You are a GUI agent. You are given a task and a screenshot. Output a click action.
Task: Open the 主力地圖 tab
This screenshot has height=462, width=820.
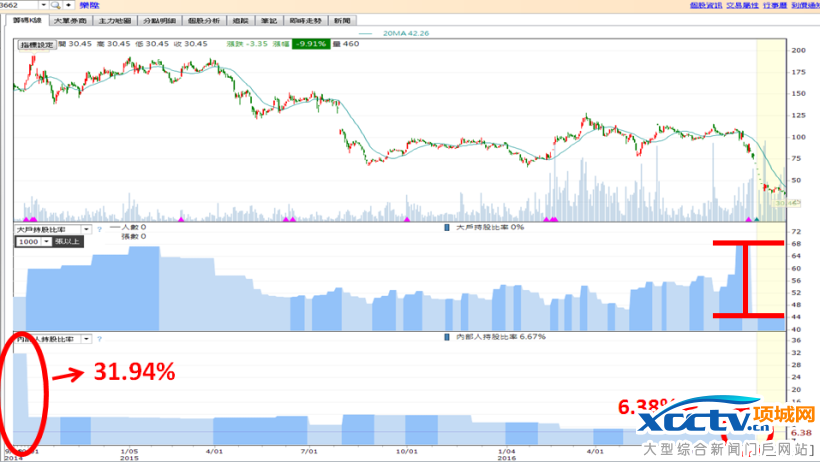pyautogui.click(x=113, y=20)
